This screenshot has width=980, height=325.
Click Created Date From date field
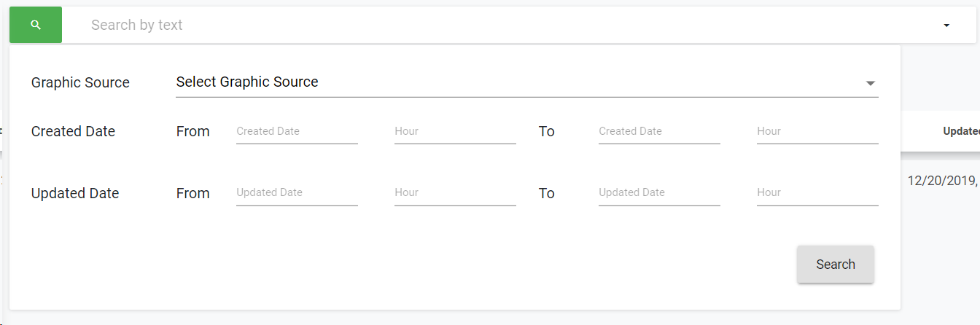pos(297,132)
